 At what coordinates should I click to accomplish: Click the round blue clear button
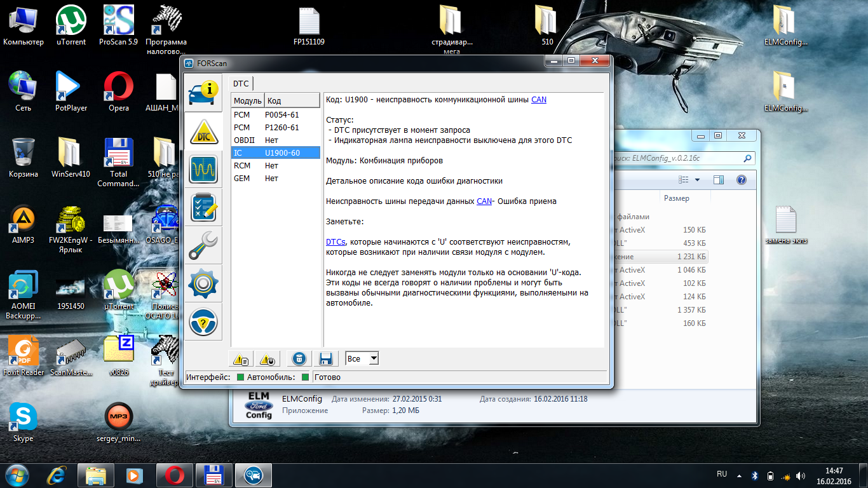coord(299,359)
